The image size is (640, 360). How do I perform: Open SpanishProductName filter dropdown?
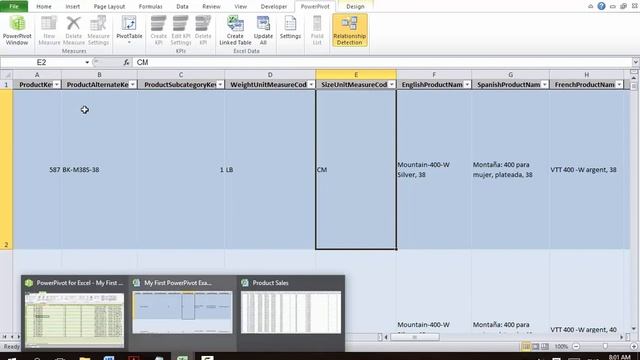[544, 84]
